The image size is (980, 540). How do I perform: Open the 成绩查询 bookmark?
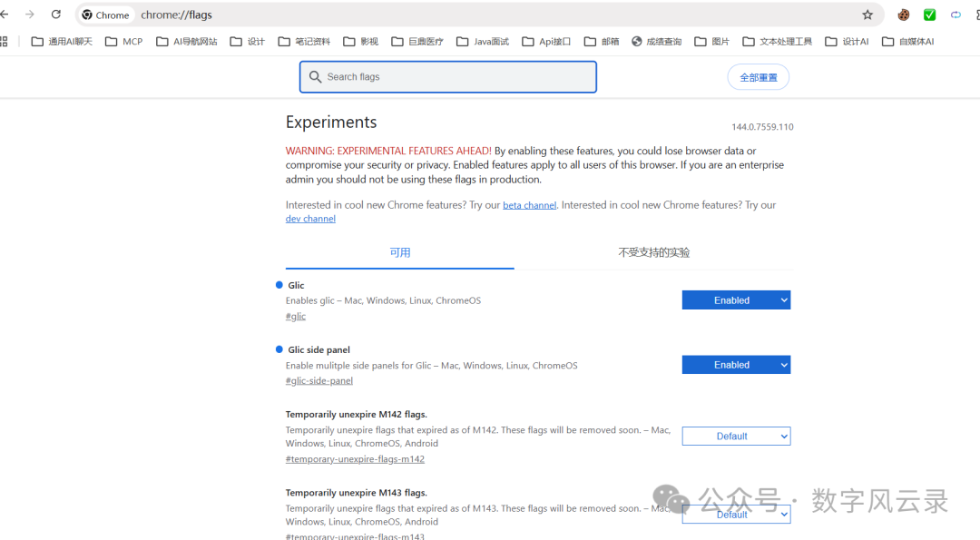657,41
